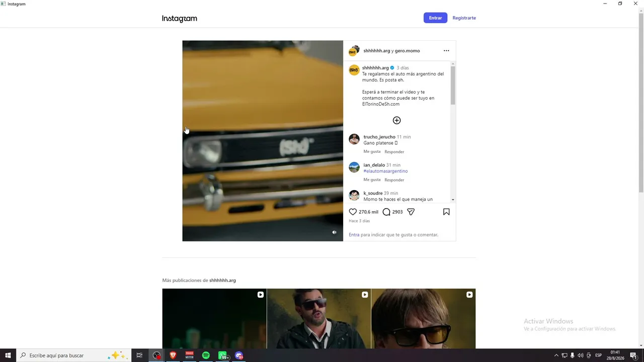The width and height of the screenshot is (644, 362).
Task: Click the Windows taskbar search box
Action: tap(74, 355)
